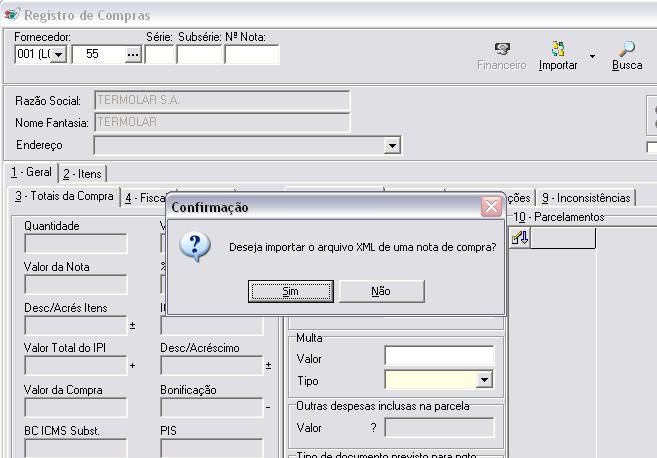Click the Nº Nota input field
This screenshot has height=458, width=657.
coord(252,55)
